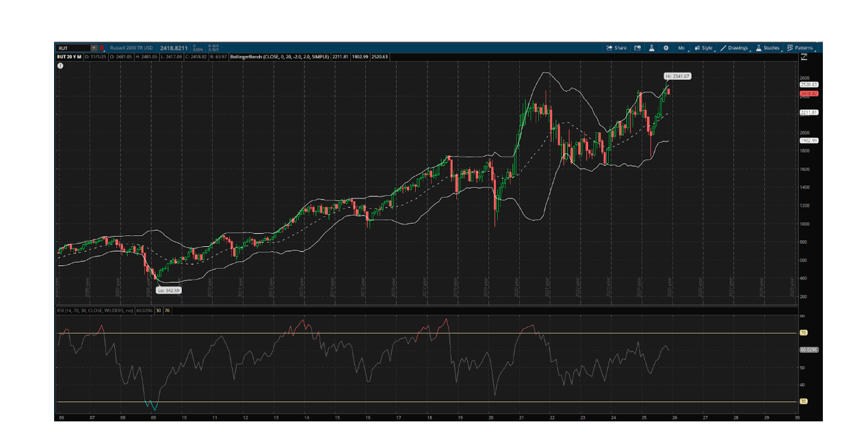Open chart settings gear icon
This screenshot has width=868, height=446.
[x=666, y=48]
